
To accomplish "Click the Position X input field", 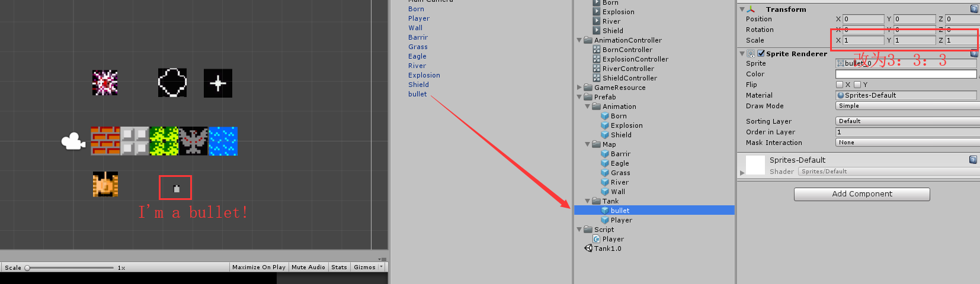I will [863, 19].
